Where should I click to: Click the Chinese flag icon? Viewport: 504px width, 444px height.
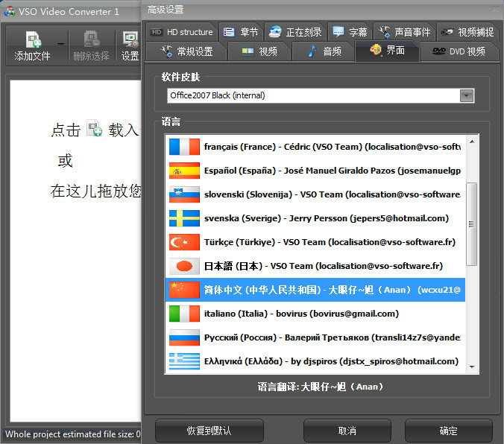point(184,290)
